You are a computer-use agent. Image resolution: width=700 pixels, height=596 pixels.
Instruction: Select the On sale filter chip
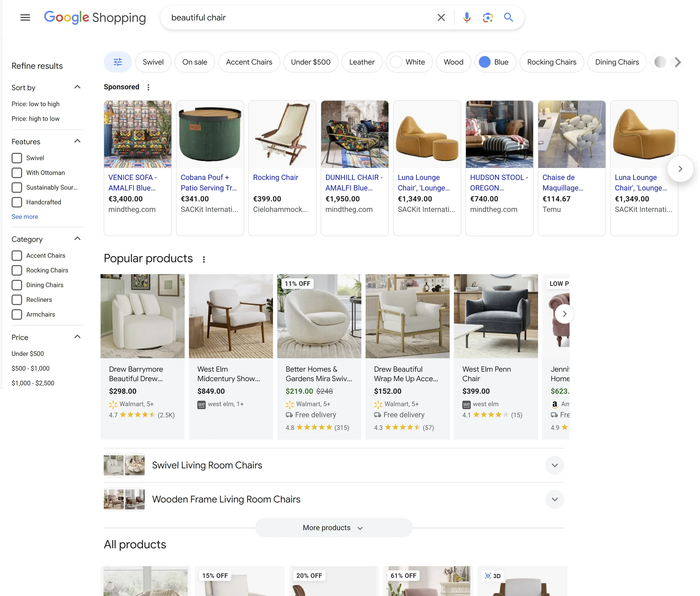coord(195,62)
